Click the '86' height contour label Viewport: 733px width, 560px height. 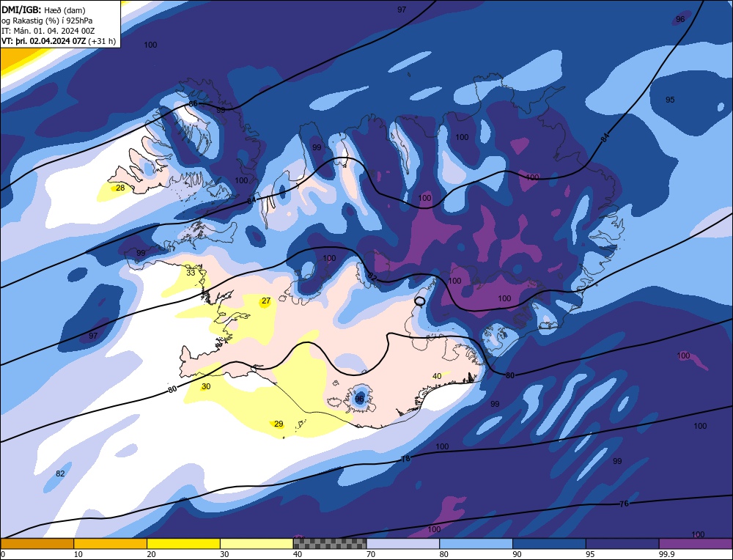point(194,104)
